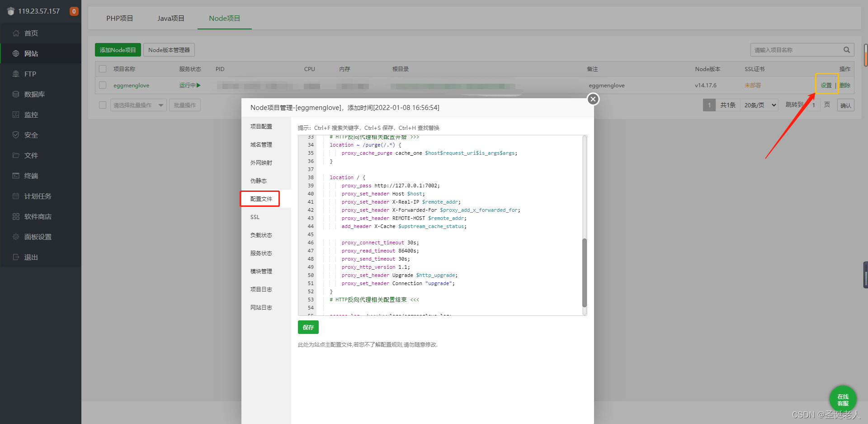Screen dimensions: 868x424
Task: Click the 未部署 SSL status link
Action: [753, 85]
